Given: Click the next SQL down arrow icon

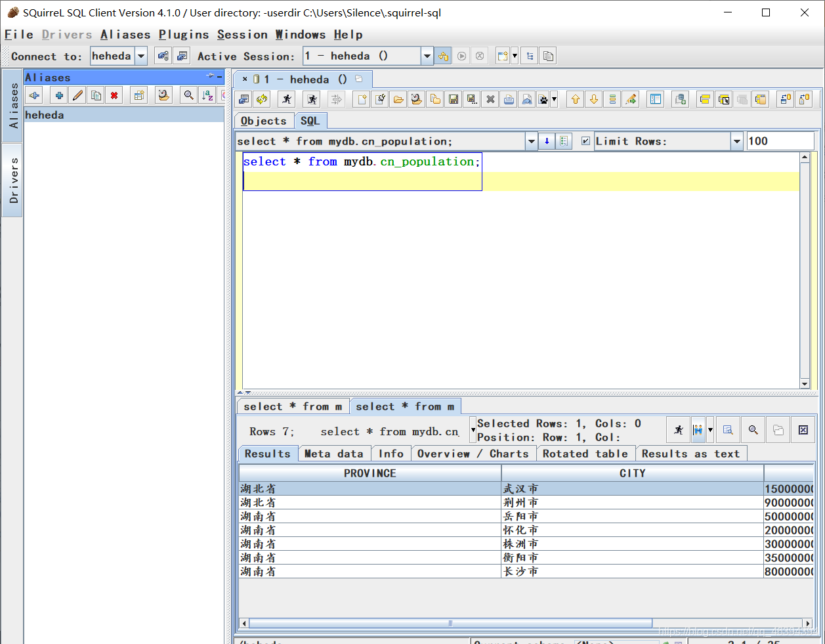Looking at the screenshot, I should [594, 99].
